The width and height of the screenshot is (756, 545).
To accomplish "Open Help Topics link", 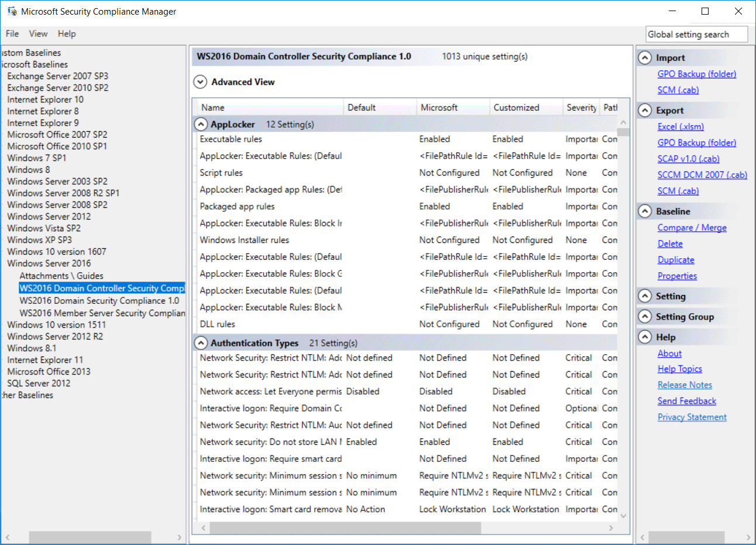I will (x=679, y=369).
